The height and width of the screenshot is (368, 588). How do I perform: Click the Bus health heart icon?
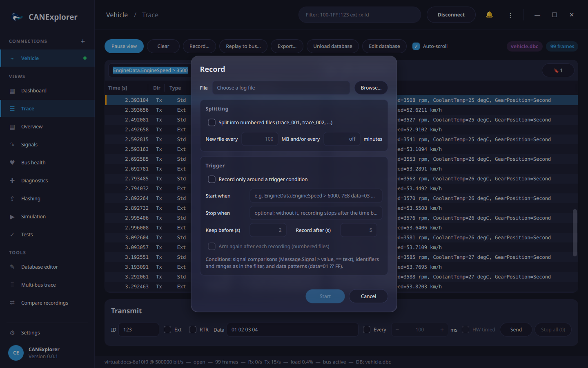click(x=12, y=163)
